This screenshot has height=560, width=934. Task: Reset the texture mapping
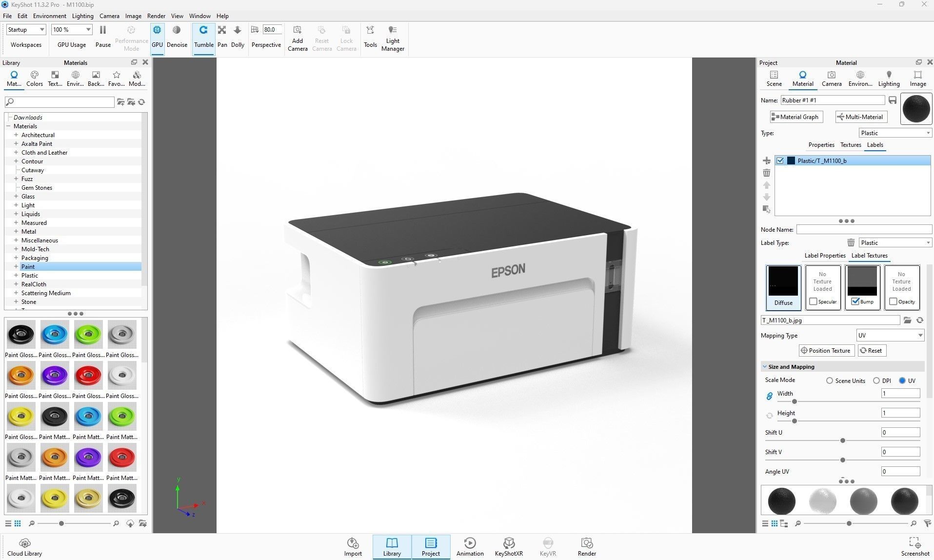tap(871, 350)
